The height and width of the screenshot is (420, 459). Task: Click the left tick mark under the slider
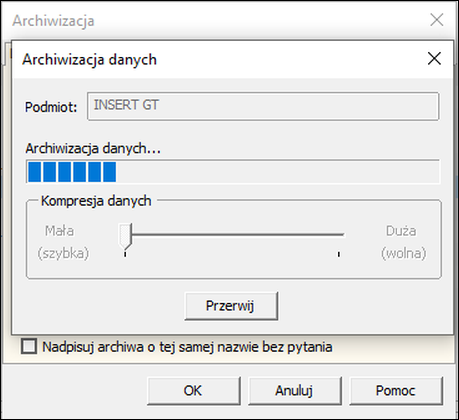tap(125, 254)
